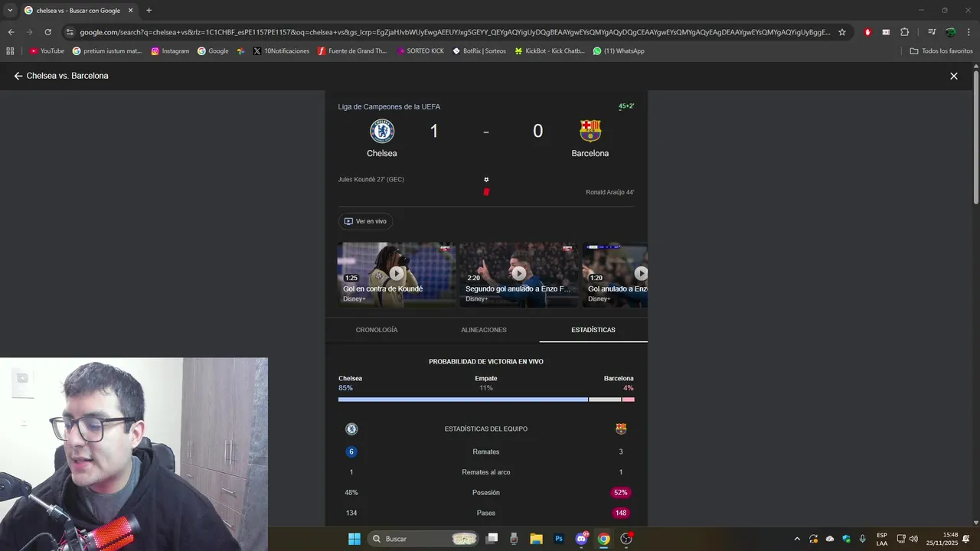
Task: Click the Chrome icon in the taskbar
Action: click(603, 539)
